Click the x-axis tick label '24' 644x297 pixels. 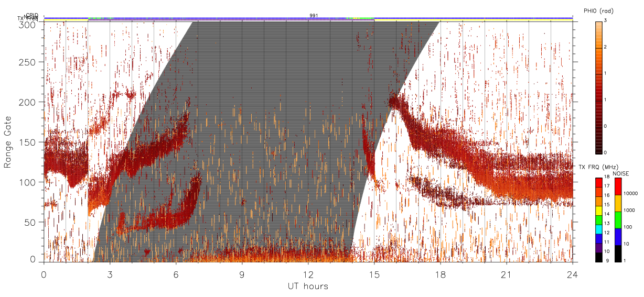pos(572,274)
